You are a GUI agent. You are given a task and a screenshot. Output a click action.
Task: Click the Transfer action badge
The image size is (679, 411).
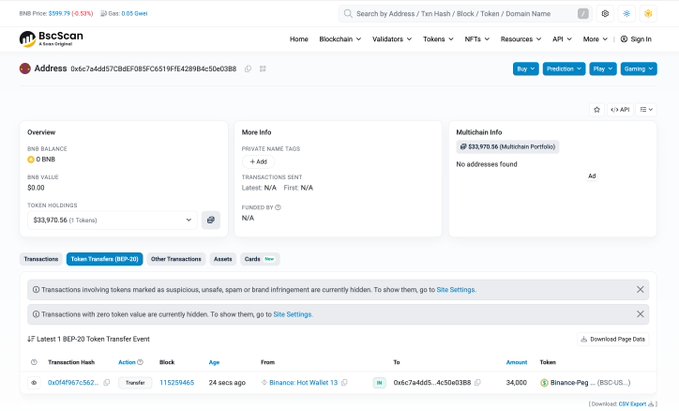point(135,383)
